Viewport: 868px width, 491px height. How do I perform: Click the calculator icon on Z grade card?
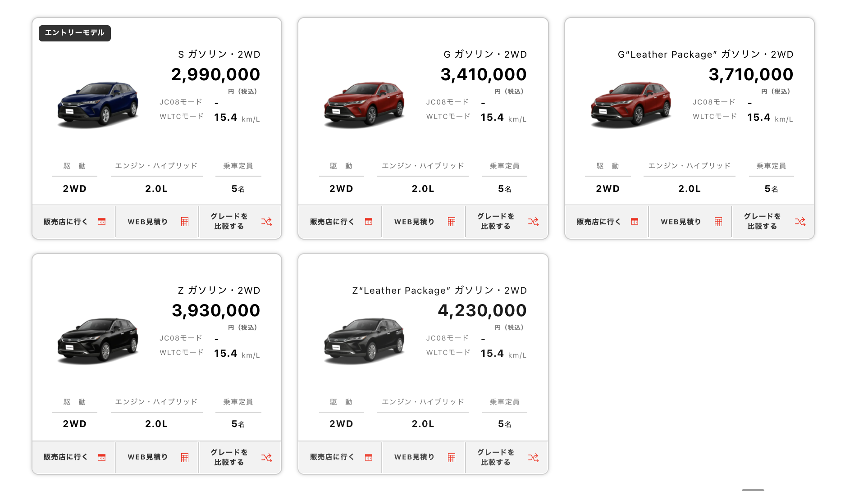[x=185, y=457]
